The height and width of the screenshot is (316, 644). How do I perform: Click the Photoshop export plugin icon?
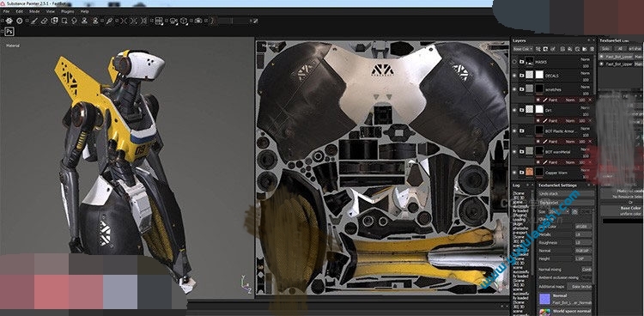click(x=9, y=32)
